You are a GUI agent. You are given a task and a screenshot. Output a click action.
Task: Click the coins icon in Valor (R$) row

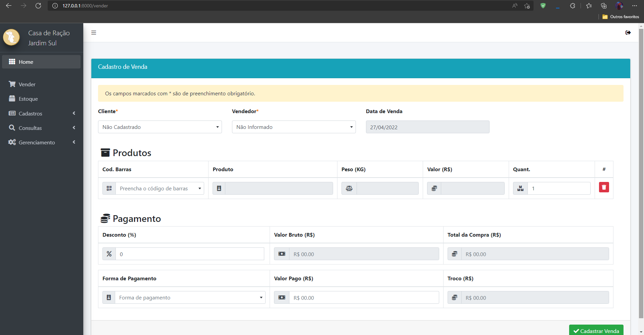tap(434, 188)
